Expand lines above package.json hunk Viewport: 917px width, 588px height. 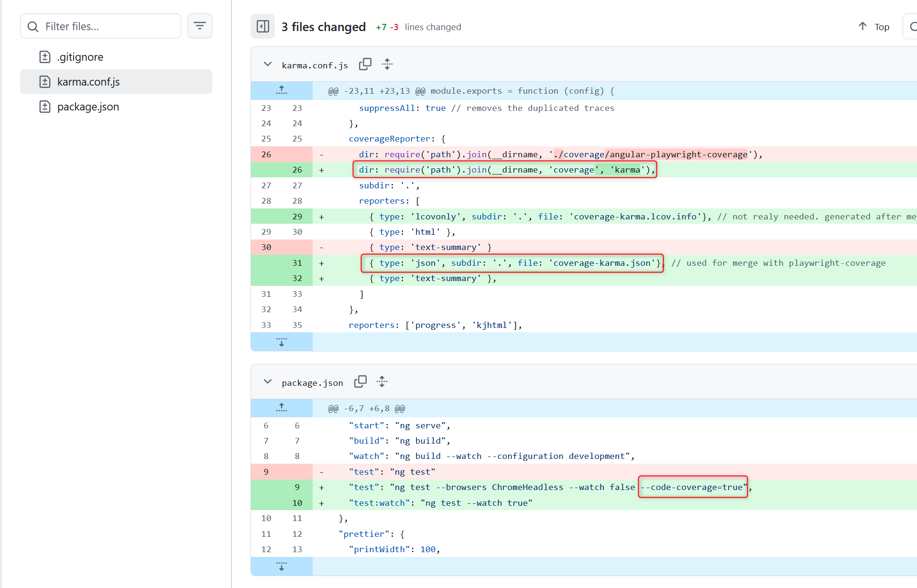(282, 408)
